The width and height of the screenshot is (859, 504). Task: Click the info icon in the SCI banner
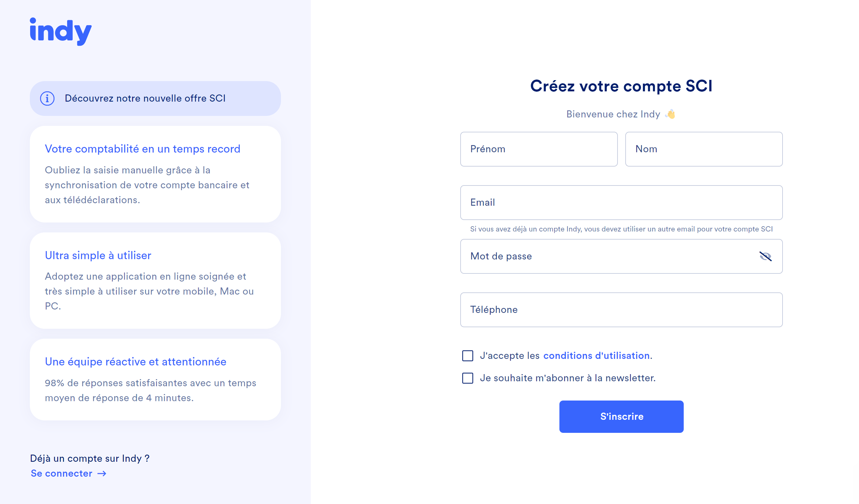(x=47, y=99)
